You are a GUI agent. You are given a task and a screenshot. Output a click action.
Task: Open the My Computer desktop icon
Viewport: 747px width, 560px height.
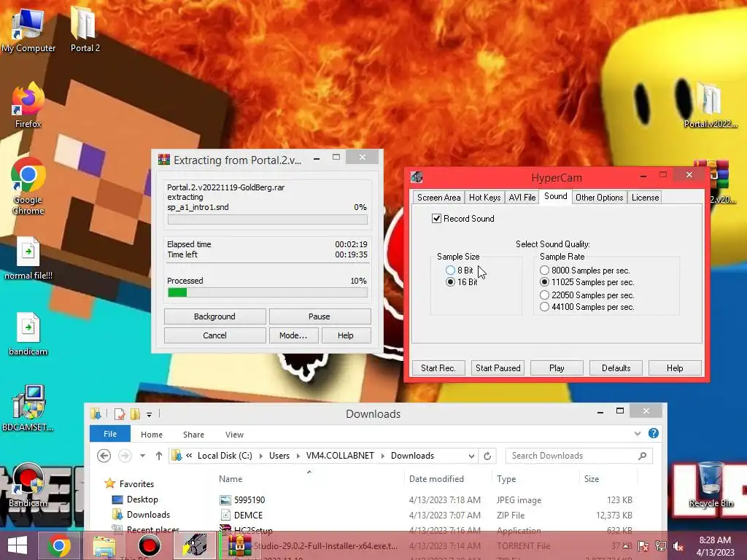28,28
